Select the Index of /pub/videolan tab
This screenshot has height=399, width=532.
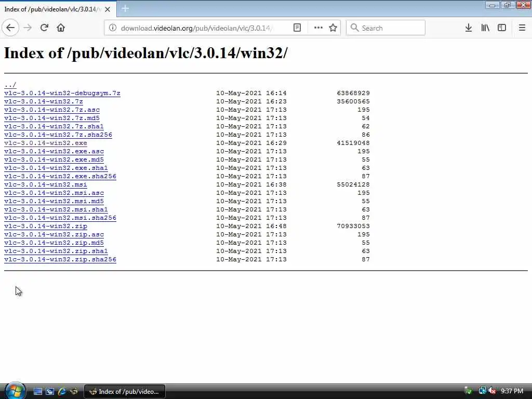click(x=58, y=9)
